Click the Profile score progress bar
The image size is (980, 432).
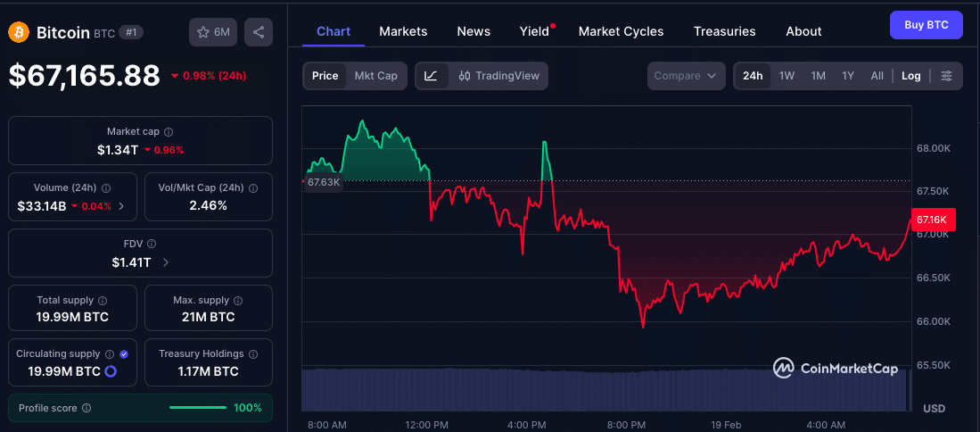197,408
